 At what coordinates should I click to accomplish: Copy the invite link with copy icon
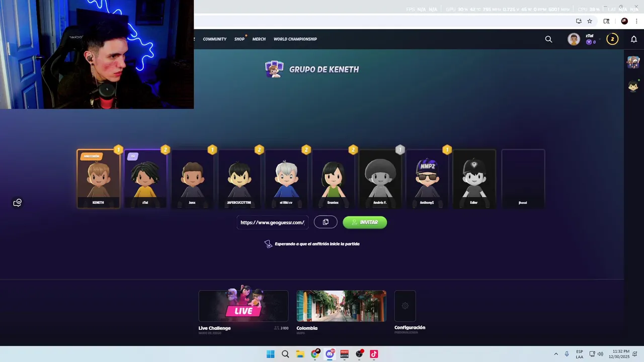point(326,222)
